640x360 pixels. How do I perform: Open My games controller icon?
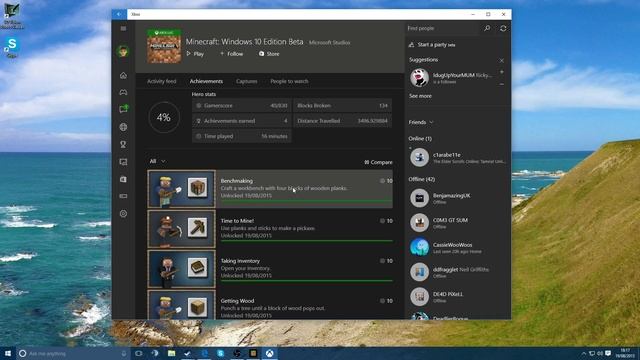(x=123, y=93)
